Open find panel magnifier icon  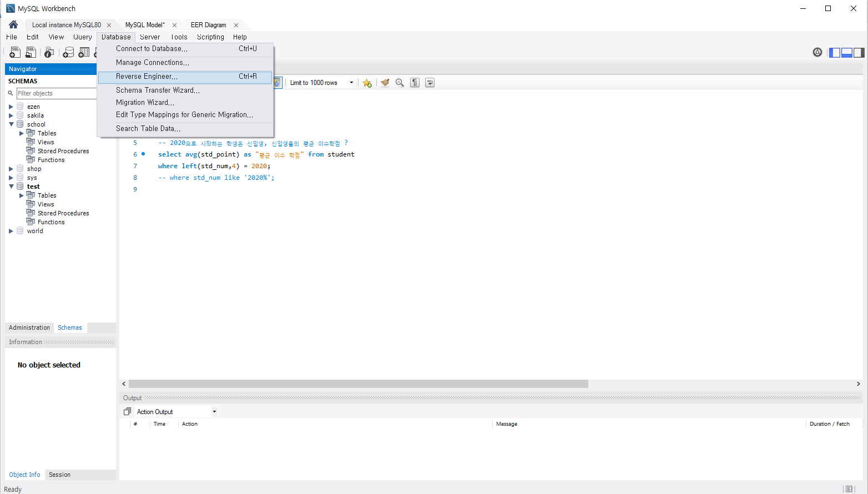point(400,83)
